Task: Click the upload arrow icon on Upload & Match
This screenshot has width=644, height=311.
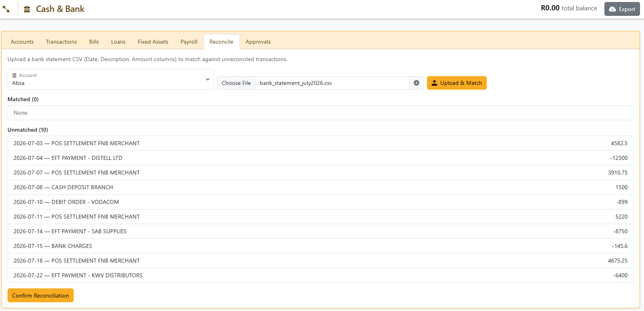Action: [x=434, y=83]
